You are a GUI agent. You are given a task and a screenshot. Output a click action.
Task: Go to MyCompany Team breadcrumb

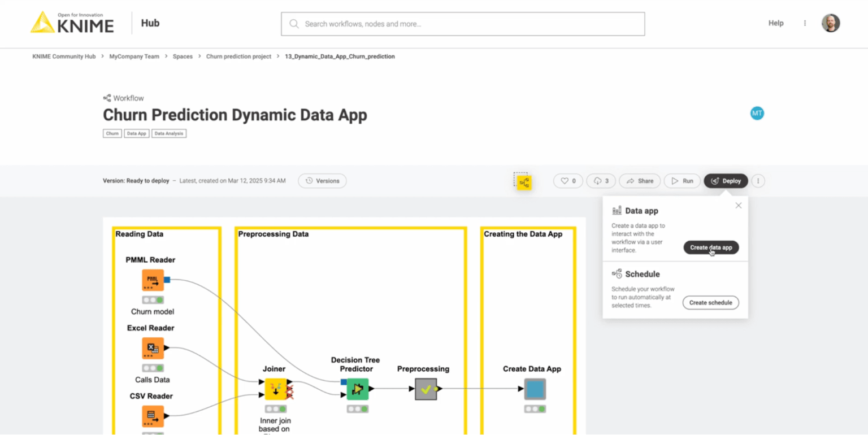coord(134,56)
